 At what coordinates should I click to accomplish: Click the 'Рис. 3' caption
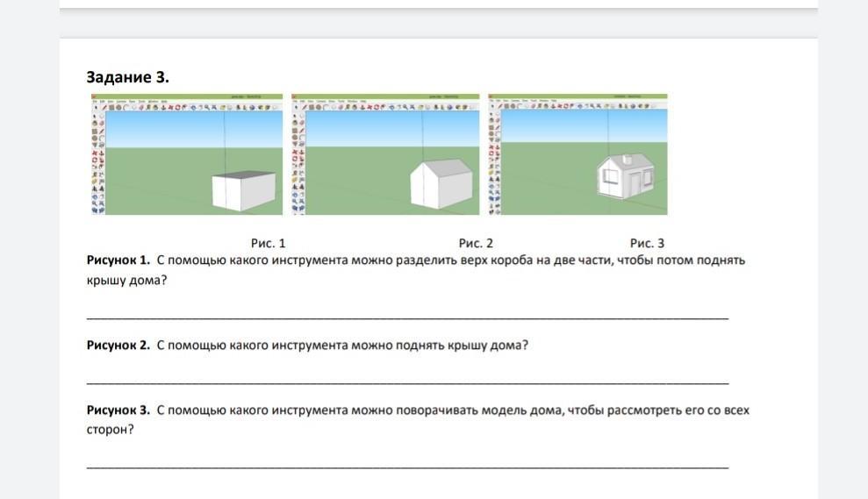[647, 244]
